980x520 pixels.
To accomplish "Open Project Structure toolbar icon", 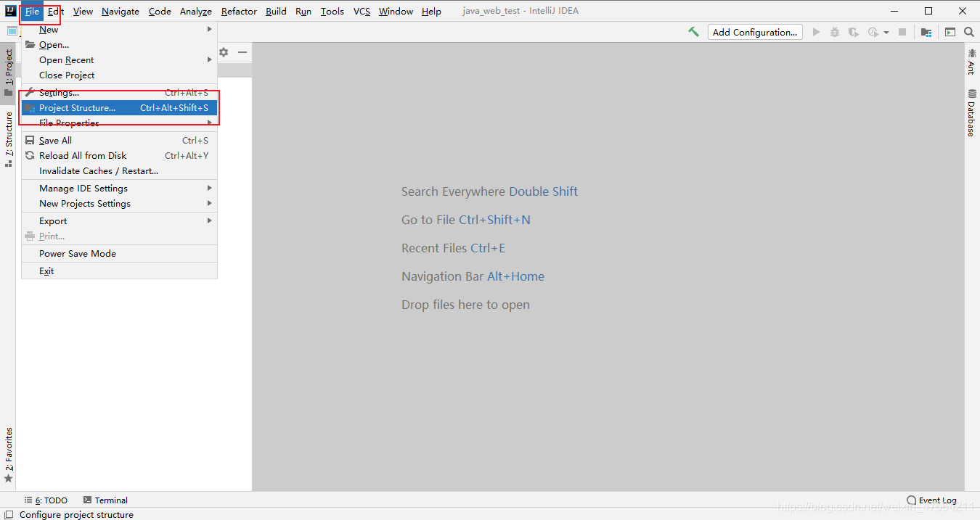I will point(926,32).
